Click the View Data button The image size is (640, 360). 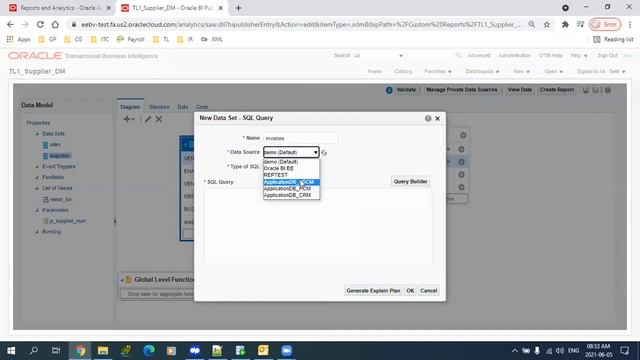point(520,90)
